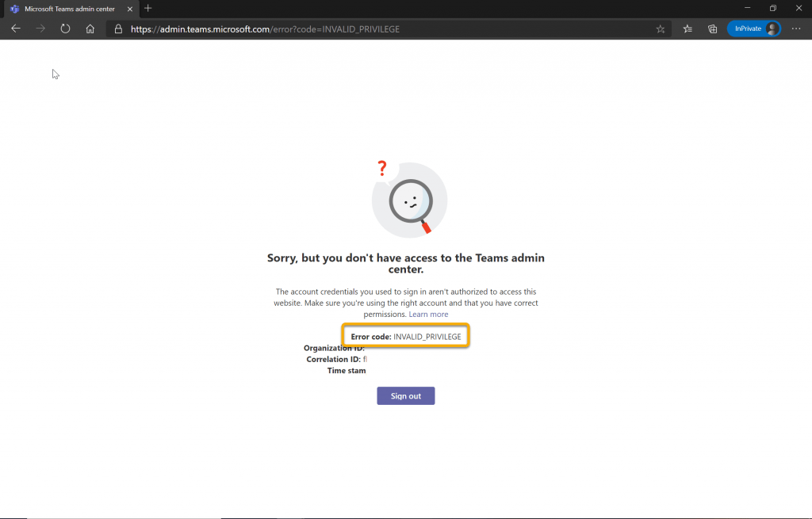Go back to the previous page

16,29
